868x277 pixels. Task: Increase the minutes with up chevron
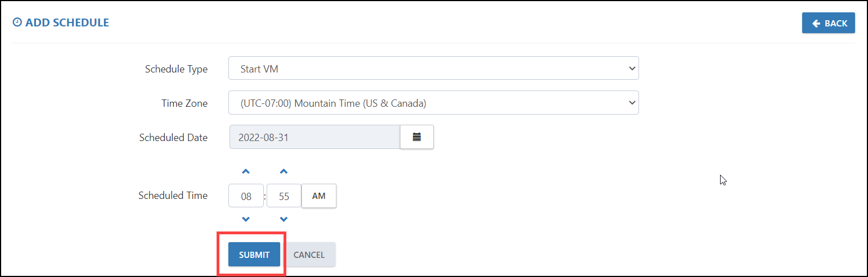click(284, 171)
